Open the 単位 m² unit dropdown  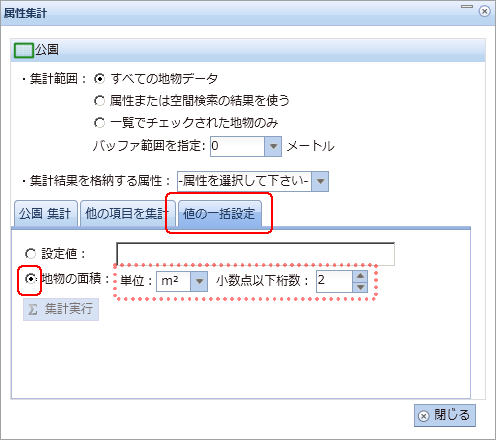(199, 281)
